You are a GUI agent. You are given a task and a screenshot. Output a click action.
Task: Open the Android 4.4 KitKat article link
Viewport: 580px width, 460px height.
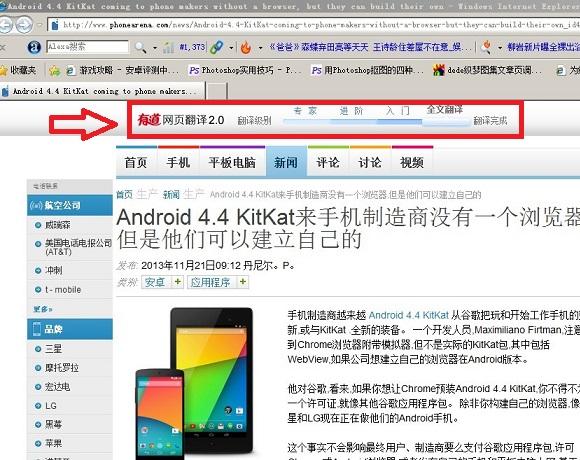coord(409,315)
